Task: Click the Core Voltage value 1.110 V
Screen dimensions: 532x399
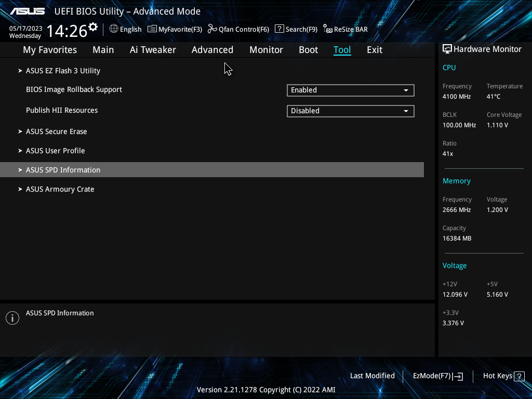Action: [497, 125]
